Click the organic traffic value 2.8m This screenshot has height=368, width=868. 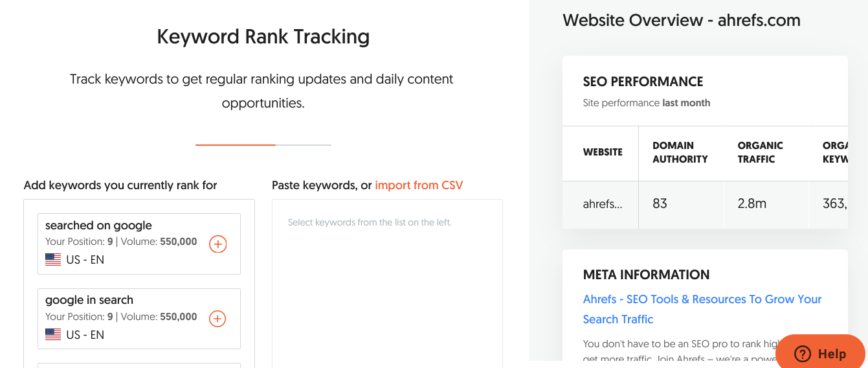(x=752, y=203)
